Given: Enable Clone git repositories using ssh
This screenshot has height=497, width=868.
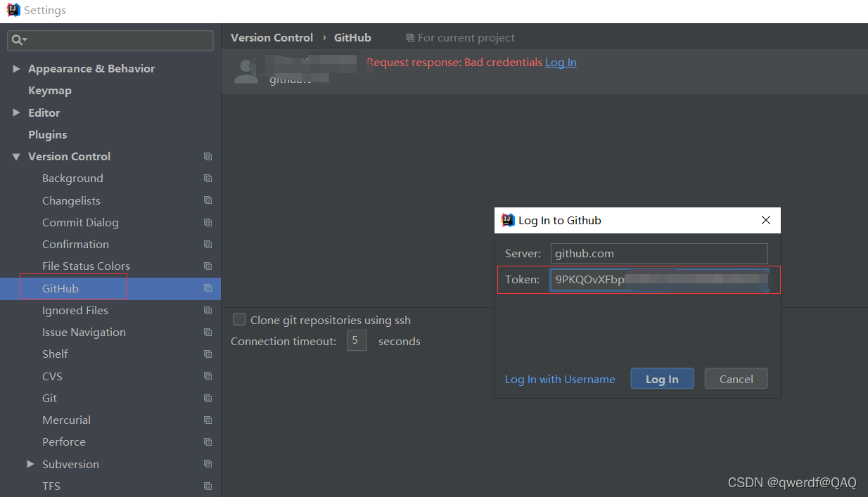Looking at the screenshot, I should pos(239,320).
